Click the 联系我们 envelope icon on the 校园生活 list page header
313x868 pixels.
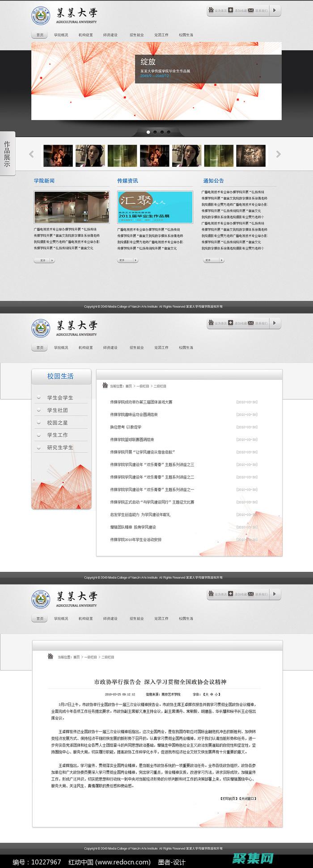tap(251, 322)
